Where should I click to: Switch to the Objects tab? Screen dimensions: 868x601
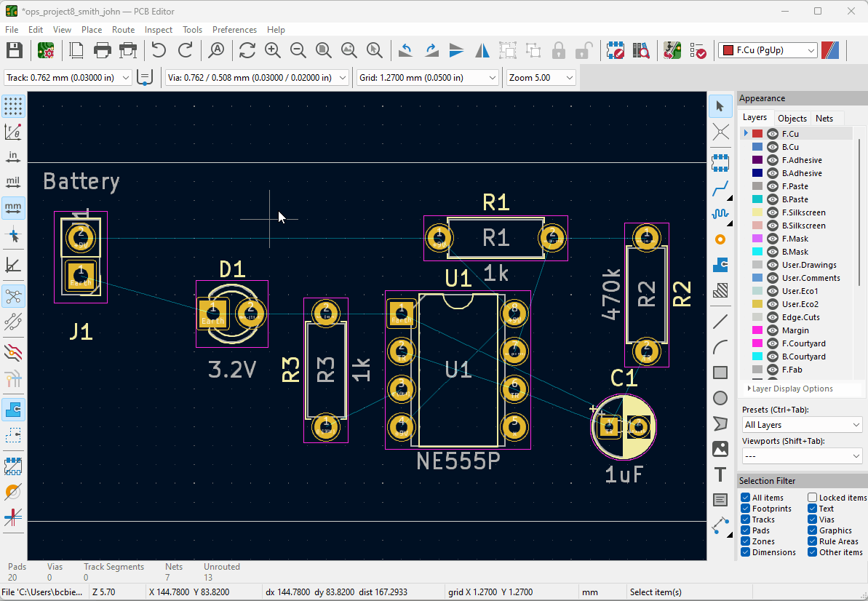point(792,118)
